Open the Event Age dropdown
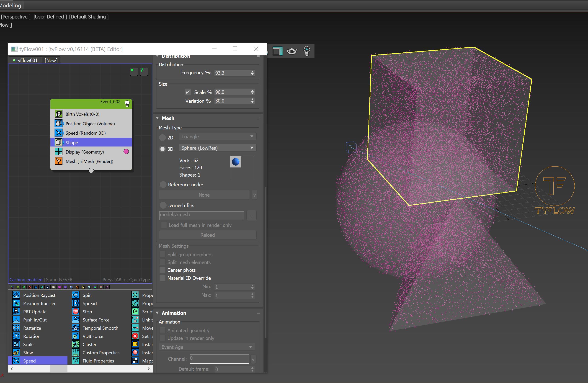This screenshot has width=588, height=383. pos(207,347)
